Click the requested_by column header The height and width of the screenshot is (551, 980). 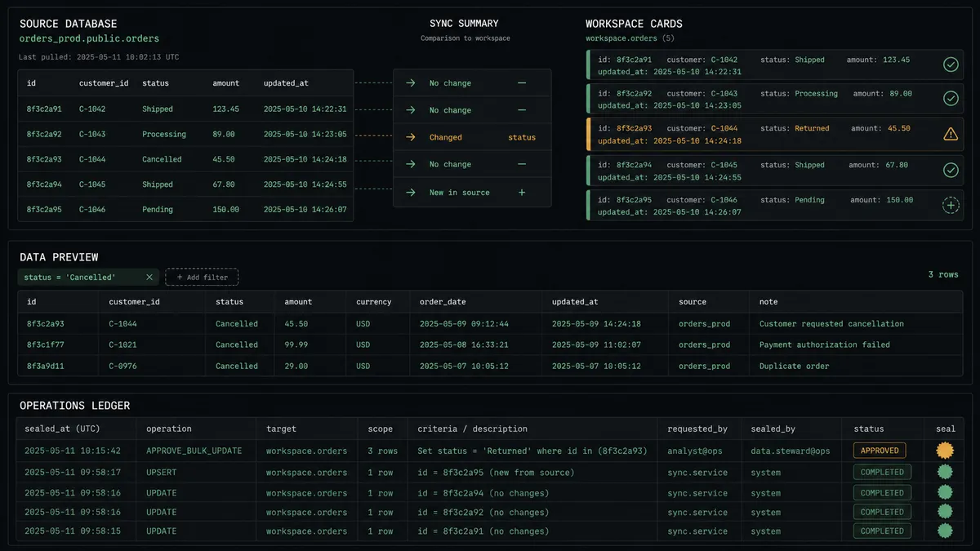pos(697,429)
